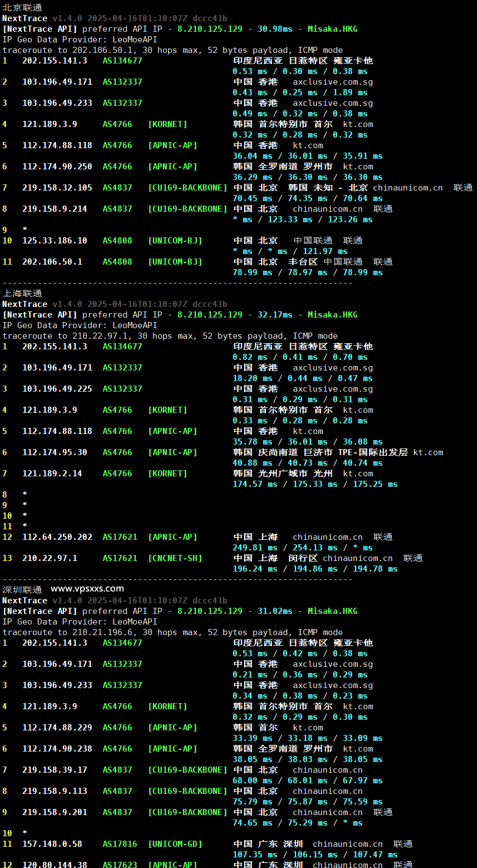Screen dimensions: 477x868
Task: Click the 北京联通 section header
Action: tap(22, 8)
